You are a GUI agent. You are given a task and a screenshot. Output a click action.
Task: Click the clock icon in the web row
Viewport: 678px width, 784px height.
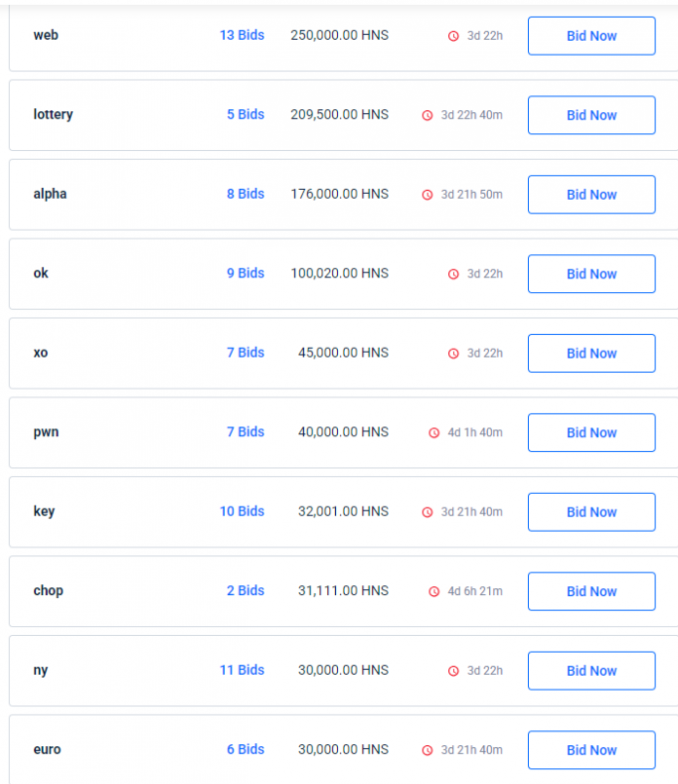[x=453, y=36]
